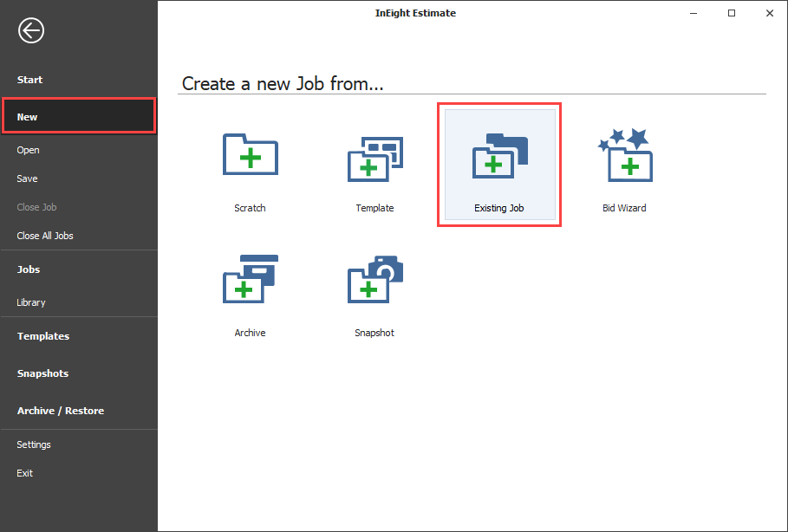
Task: Minimize the InEight Estimate window
Action: [x=694, y=14]
